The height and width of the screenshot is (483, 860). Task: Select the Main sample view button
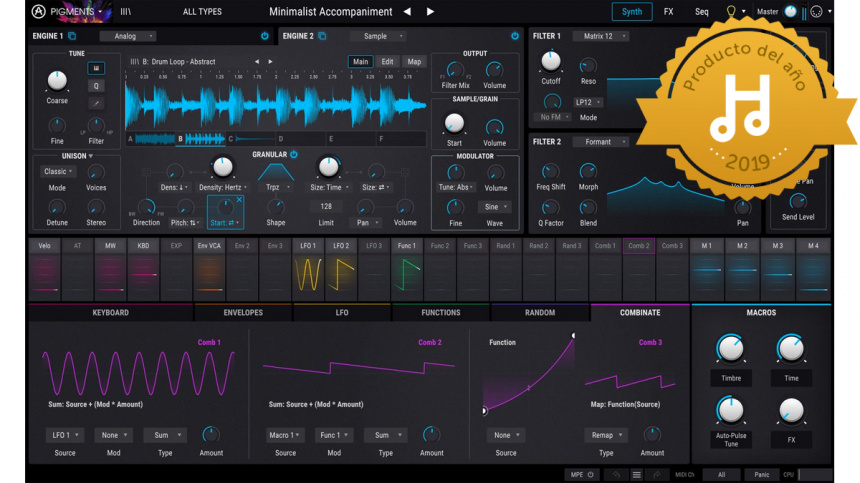pos(360,61)
